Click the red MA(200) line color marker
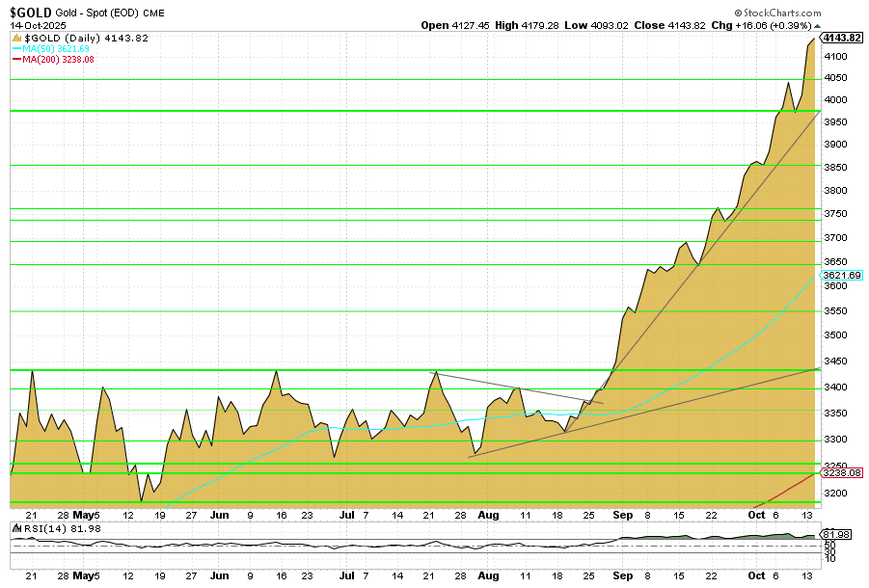 (17, 60)
